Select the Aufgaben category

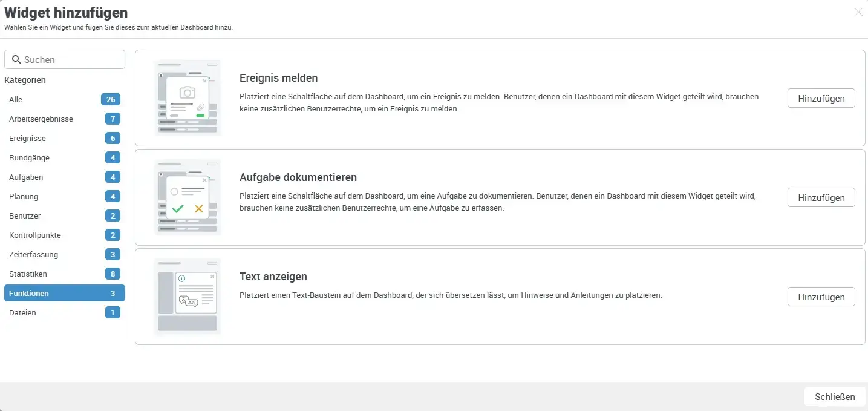point(25,177)
